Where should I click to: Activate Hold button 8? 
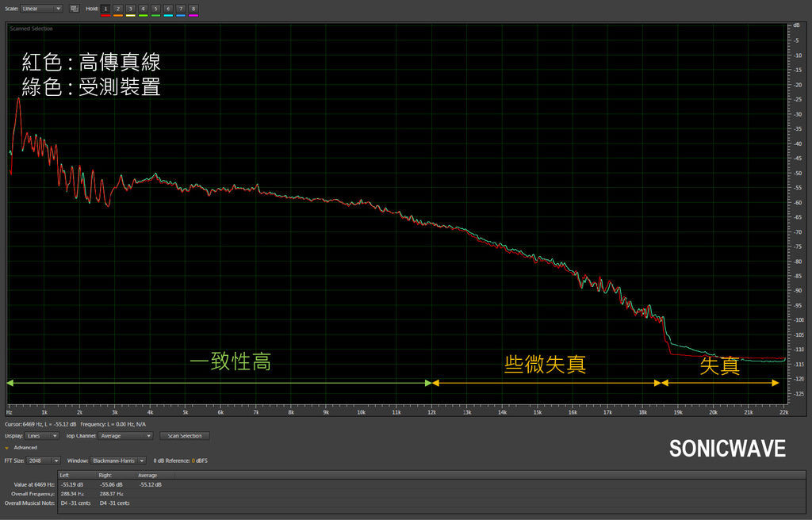[x=193, y=8]
